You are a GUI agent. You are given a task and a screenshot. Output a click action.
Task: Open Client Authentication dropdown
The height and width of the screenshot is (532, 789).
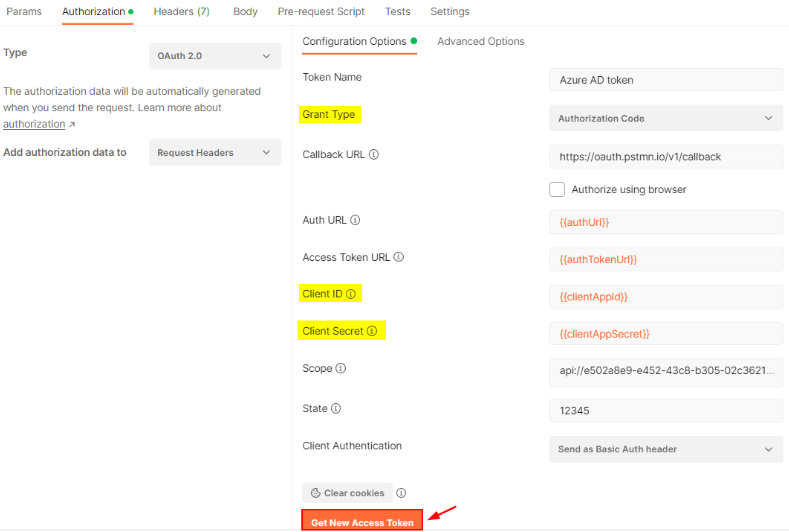[x=665, y=449]
